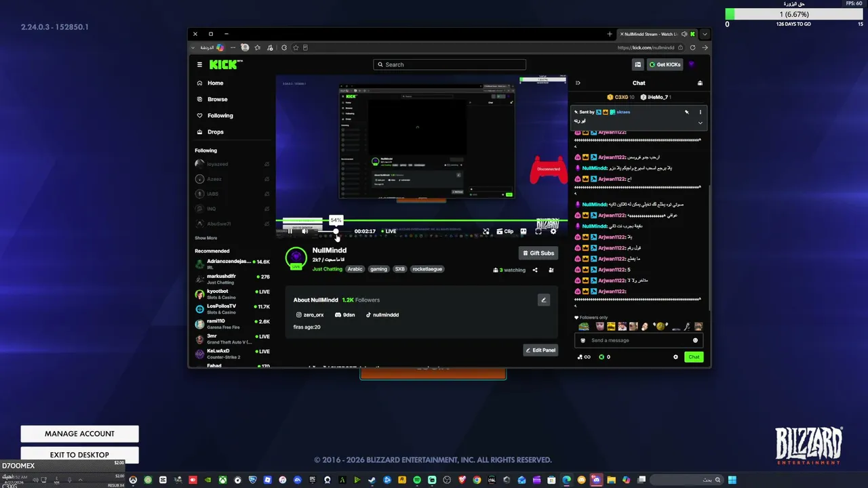
Task: Click Show More under Following
Action: pyautogui.click(x=206, y=238)
